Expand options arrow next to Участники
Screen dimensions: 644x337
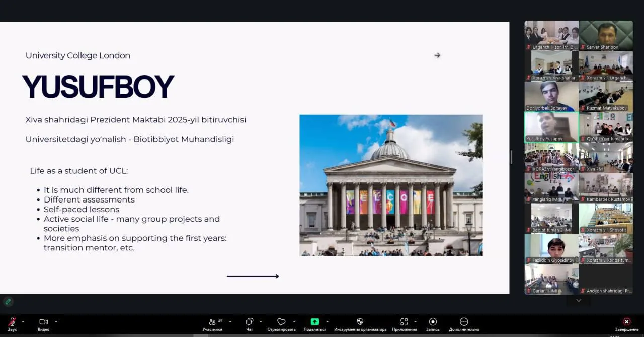[x=230, y=321]
